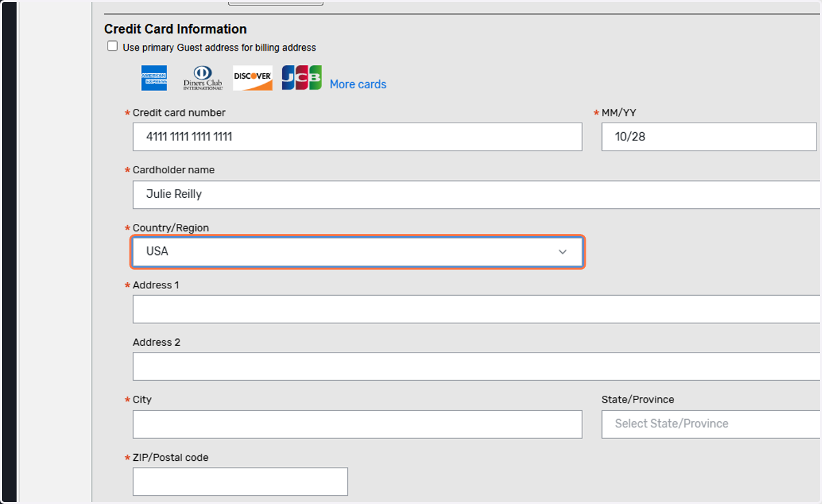Click the American Express card logo

pyautogui.click(x=154, y=78)
